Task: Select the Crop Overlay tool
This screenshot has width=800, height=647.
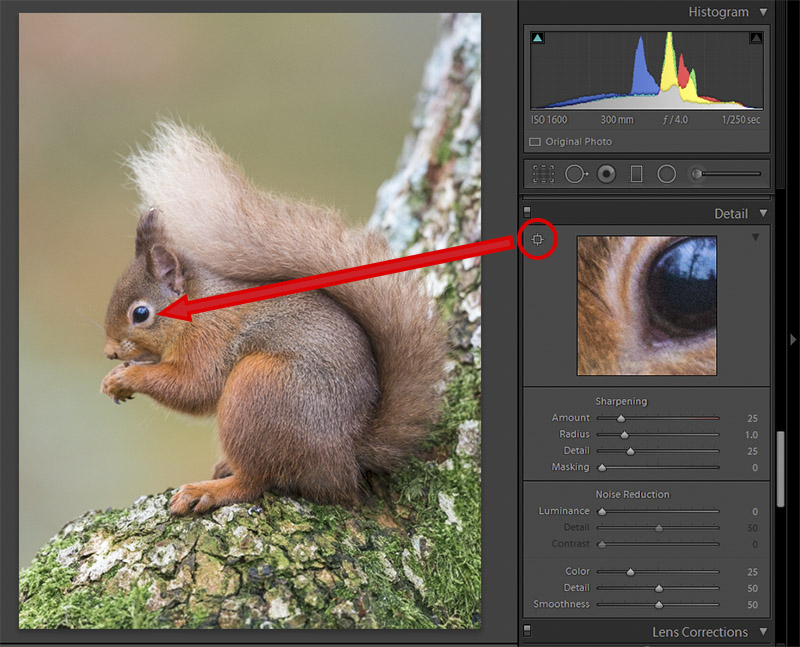Action: (543, 173)
